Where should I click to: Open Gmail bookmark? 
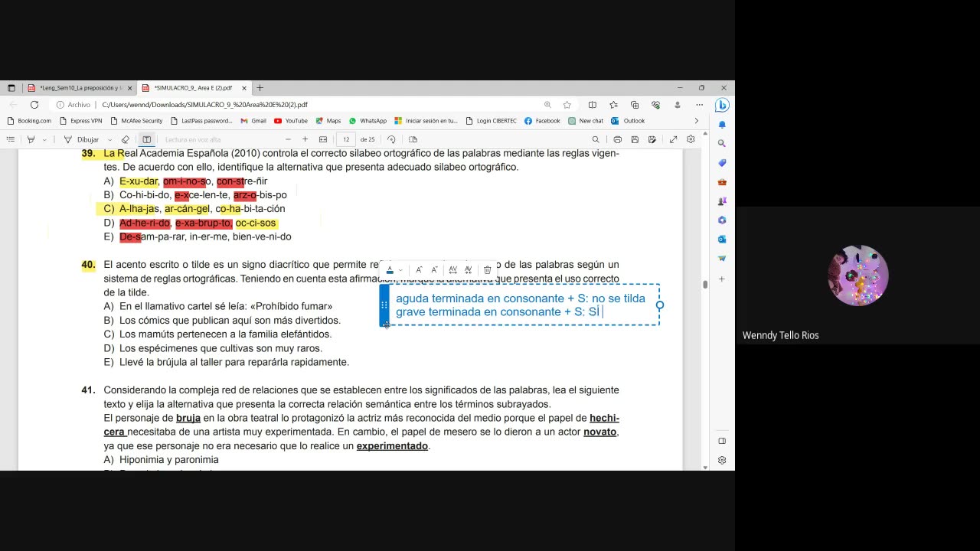click(253, 121)
